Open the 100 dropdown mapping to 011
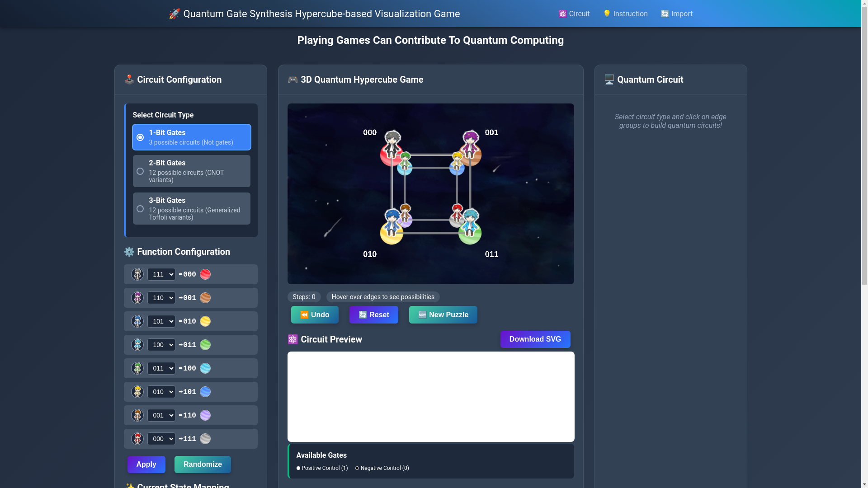The width and height of the screenshot is (868, 488). (161, 345)
